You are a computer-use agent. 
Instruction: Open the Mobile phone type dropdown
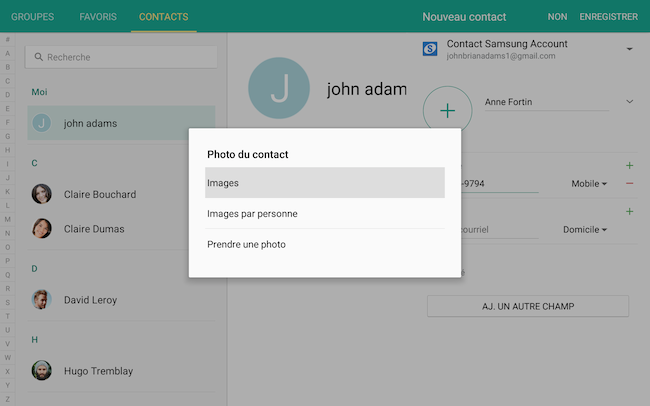coord(589,184)
